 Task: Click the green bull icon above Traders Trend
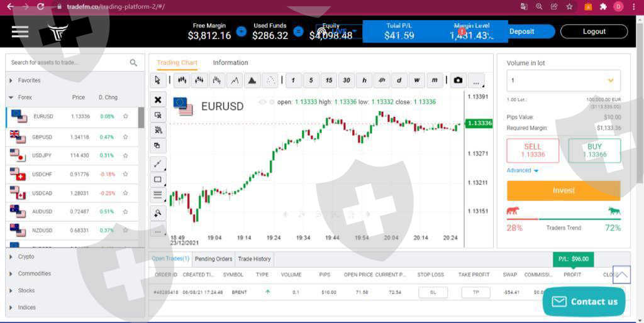(x=614, y=211)
